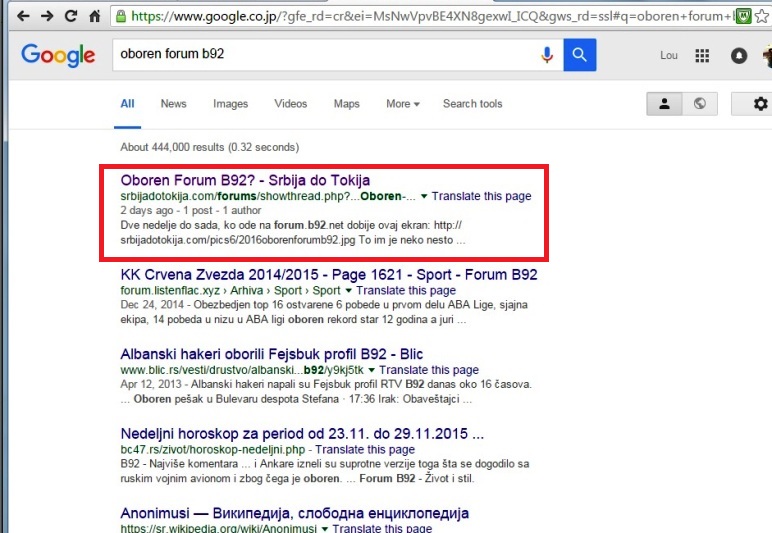Screen dimensions: 772x533
Task: Reload the page with the refresh icon
Action: [71, 16]
